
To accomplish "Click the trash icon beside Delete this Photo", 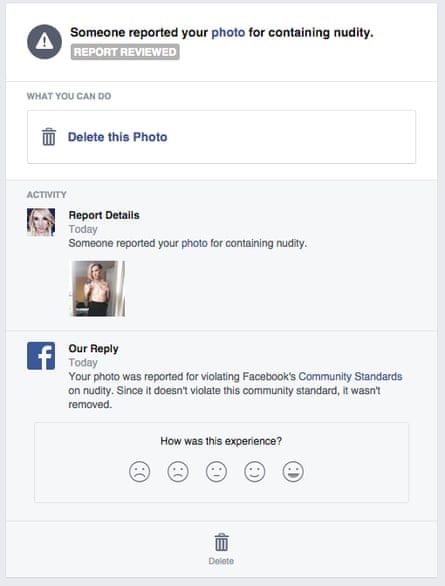I will (49, 137).
